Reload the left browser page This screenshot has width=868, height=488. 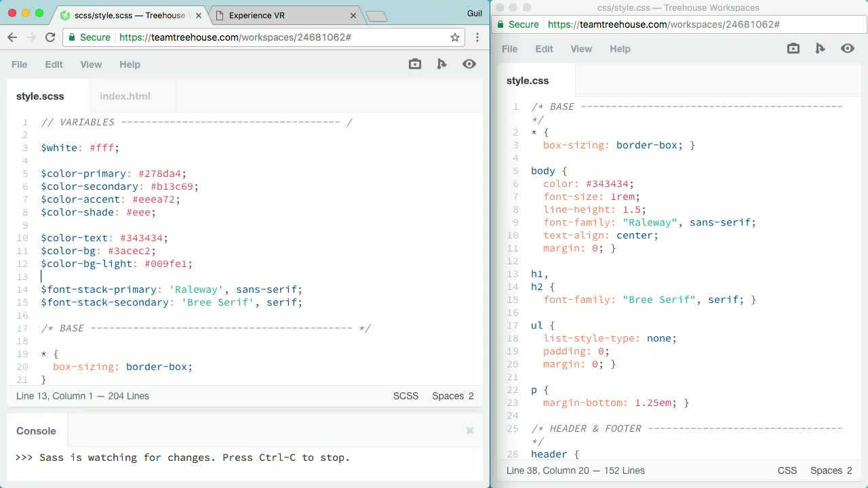[50, 38]
